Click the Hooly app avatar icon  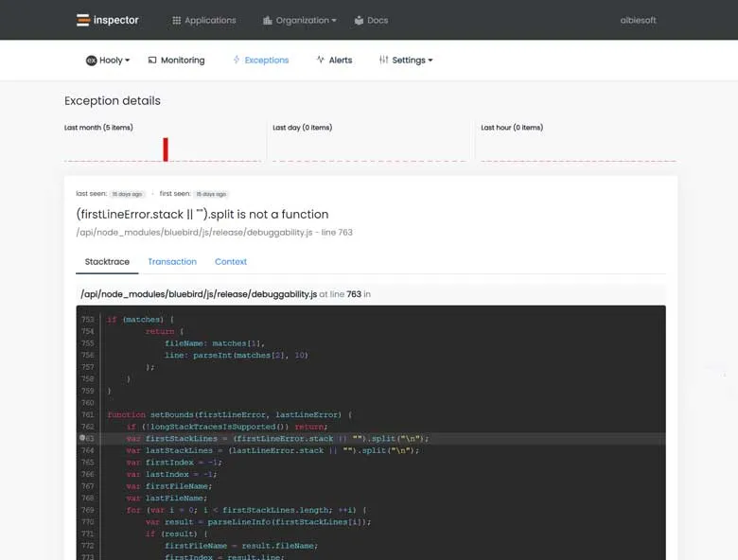coord(91,61)
